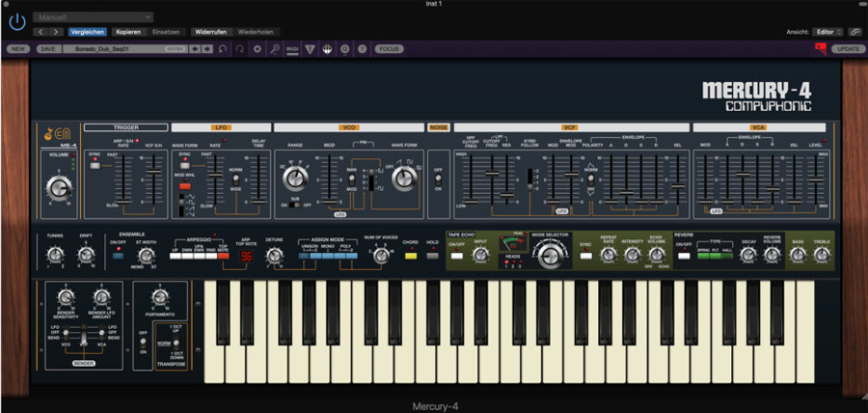Click the red notification icon beside UPDATE

point(821,48)
